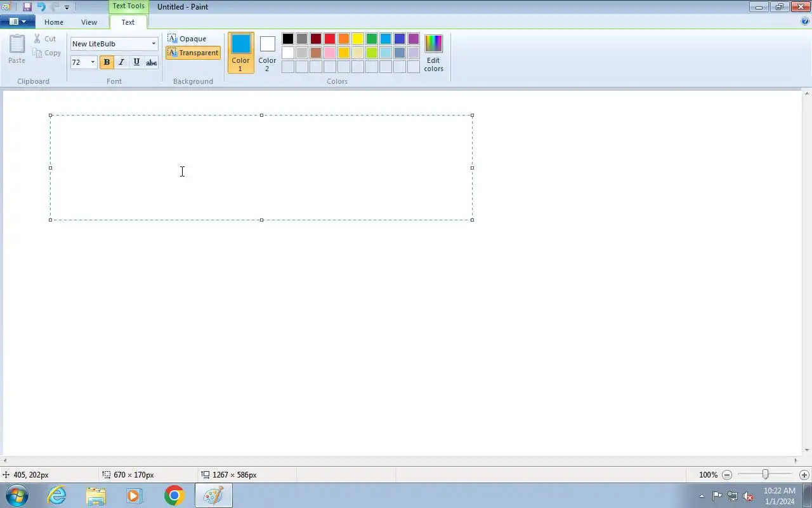The image size is (812, 508).
Task: Open the Windows Start menu
Action: 16,495
